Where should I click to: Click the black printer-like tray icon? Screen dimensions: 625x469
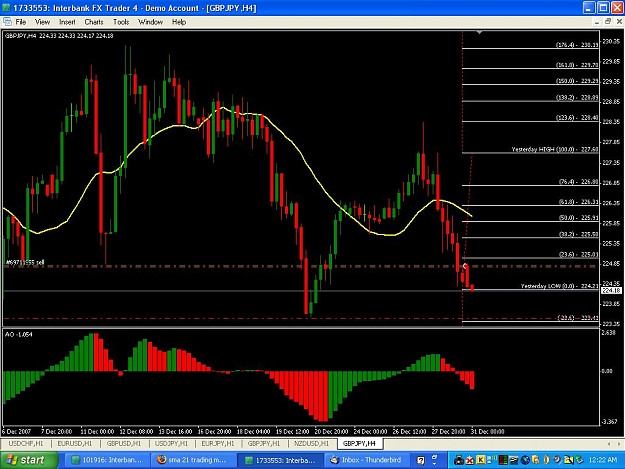click(459, 460)
